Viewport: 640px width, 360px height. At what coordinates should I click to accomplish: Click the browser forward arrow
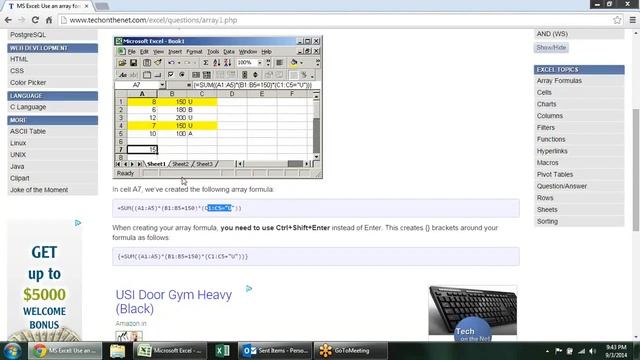click(x=21, y=20)
